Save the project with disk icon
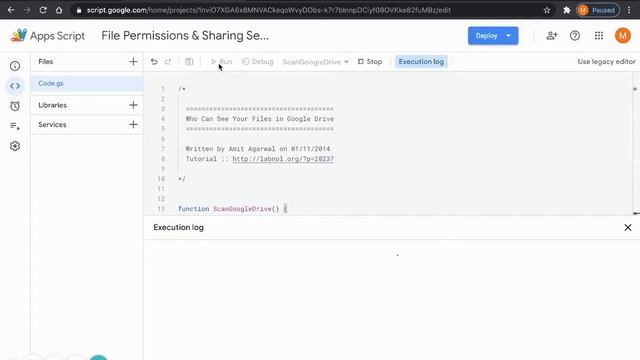 189,62
